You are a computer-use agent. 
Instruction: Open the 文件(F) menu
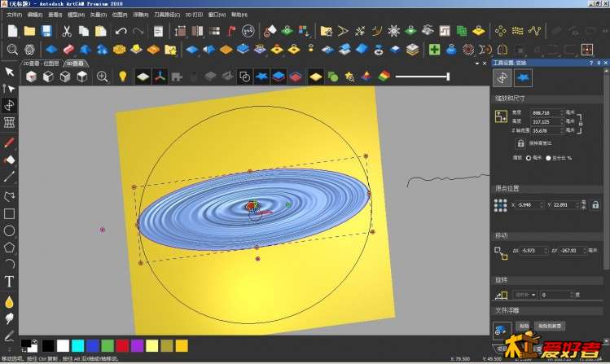coord(14,15)
